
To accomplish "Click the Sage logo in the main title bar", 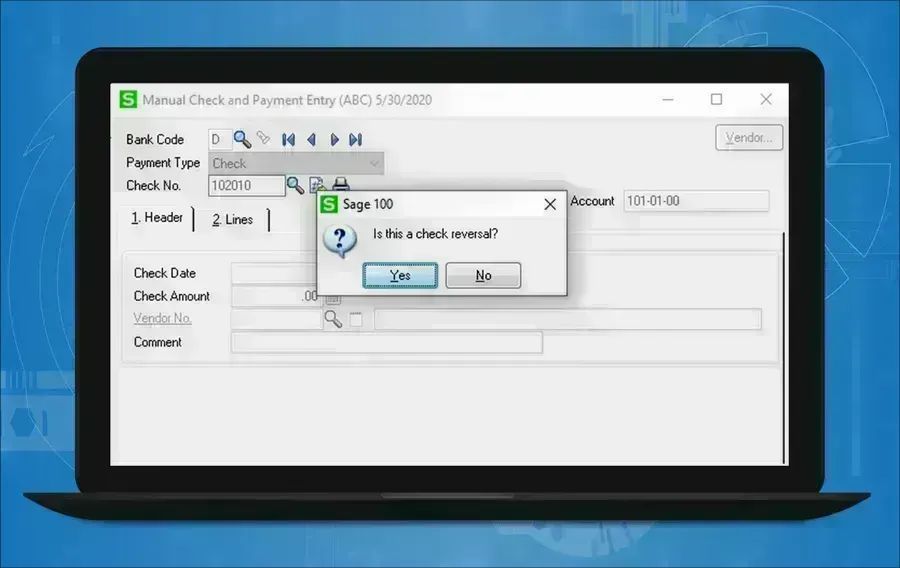I will 128,99.
